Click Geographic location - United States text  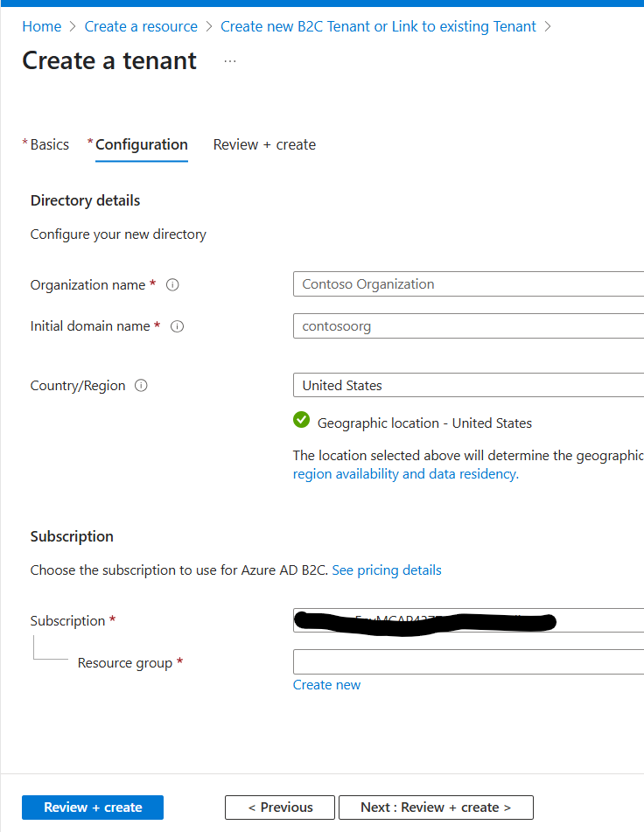424,423
